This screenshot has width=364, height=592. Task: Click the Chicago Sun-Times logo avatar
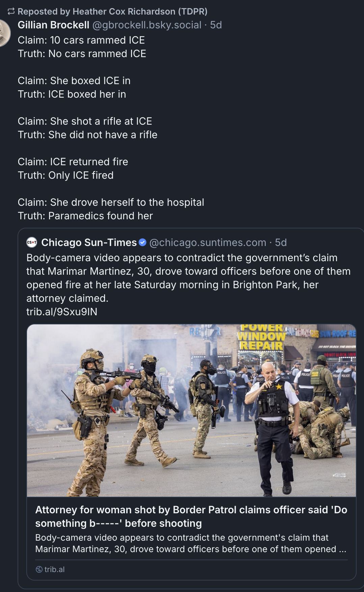(32, 242)
